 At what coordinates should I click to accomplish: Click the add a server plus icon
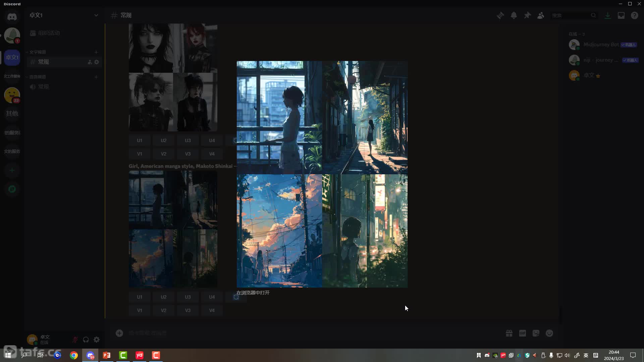click(12, 170)
